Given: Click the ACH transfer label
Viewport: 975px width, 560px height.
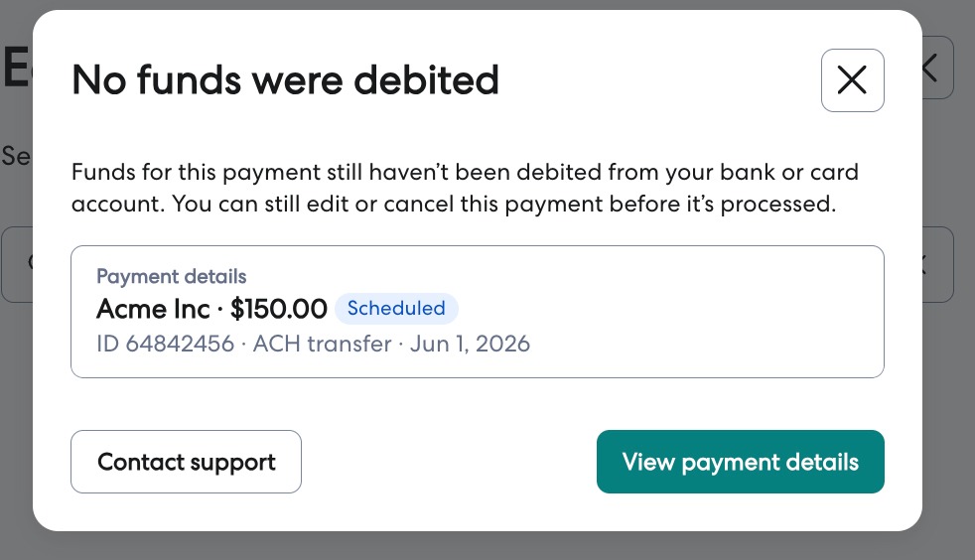Looking at the screenshot, I should coord(322,344).
